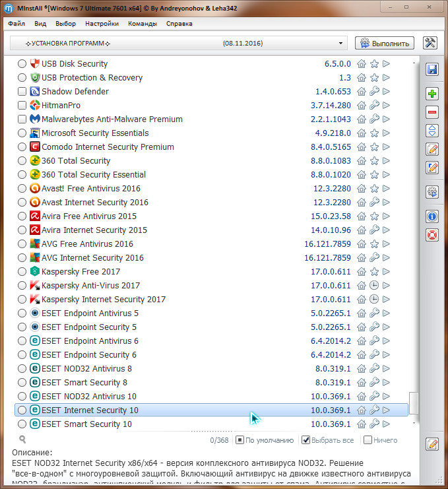Click the gear with arrow sidebar icon
This screenshot has width=448, height=489.
click(x=432, y=192)
